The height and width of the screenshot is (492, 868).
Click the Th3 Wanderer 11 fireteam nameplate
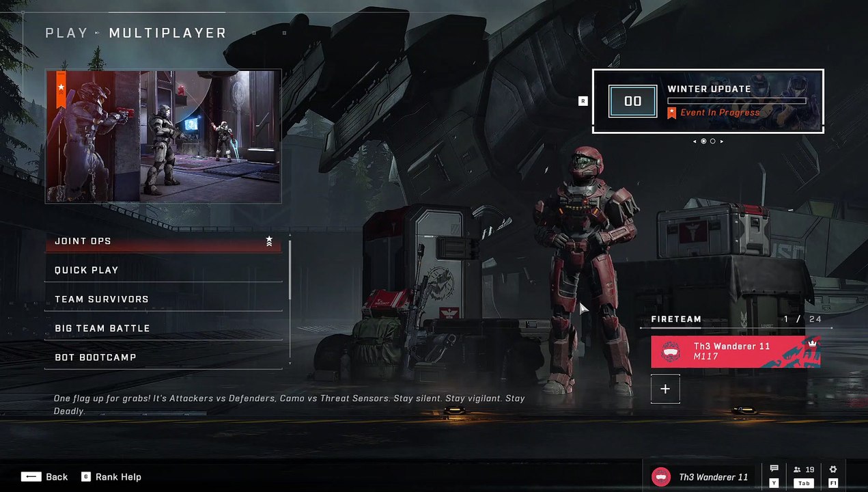coord(736,352)
